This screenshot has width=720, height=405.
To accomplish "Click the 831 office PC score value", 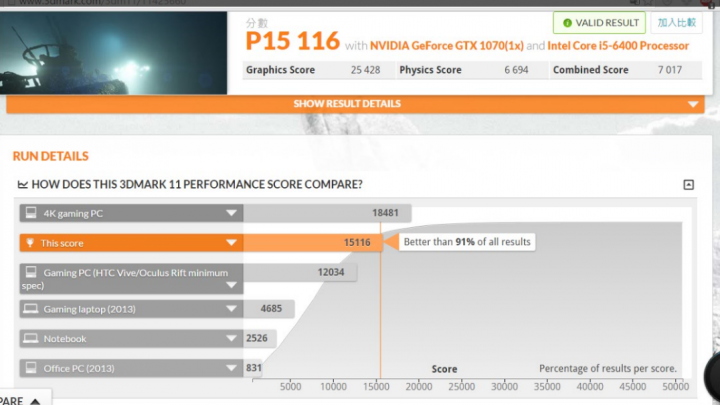I will [x=253, y=368].
